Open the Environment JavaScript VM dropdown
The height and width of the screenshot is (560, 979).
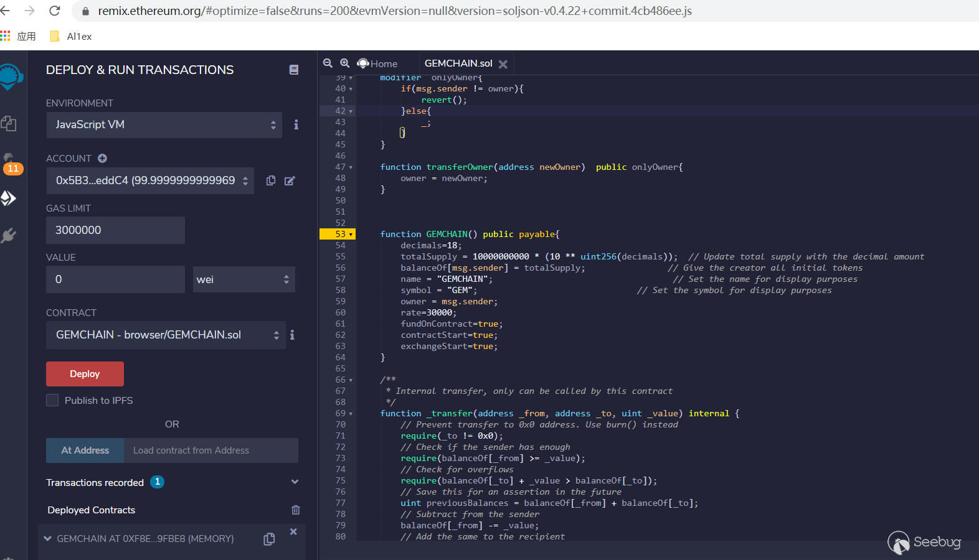(164, 125)
